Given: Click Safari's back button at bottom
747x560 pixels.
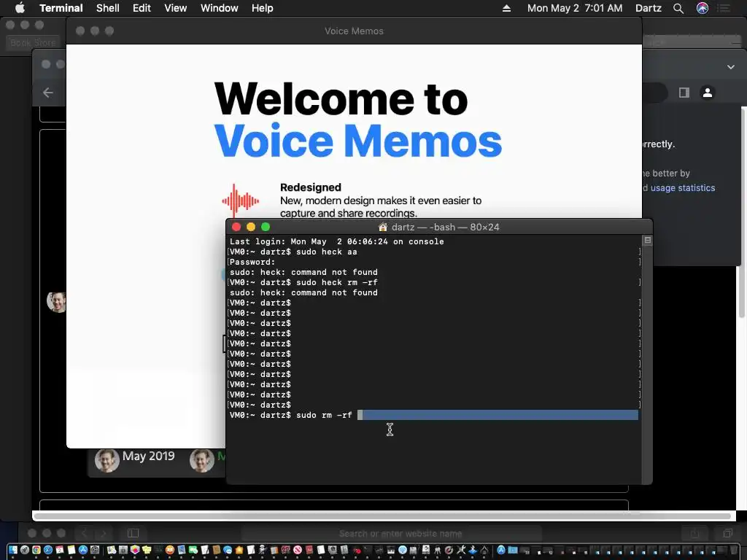Looking at the screenshot, I should click(x=84, y=533).
